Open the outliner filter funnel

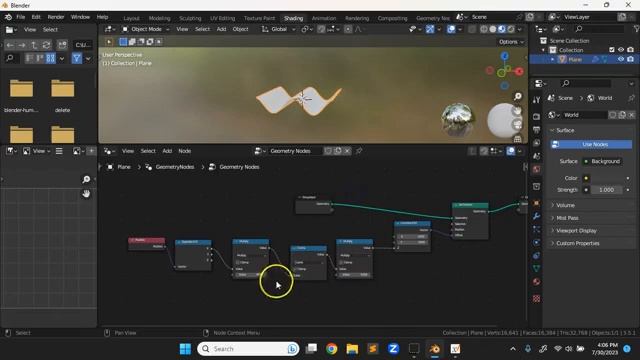pos(637,29)
